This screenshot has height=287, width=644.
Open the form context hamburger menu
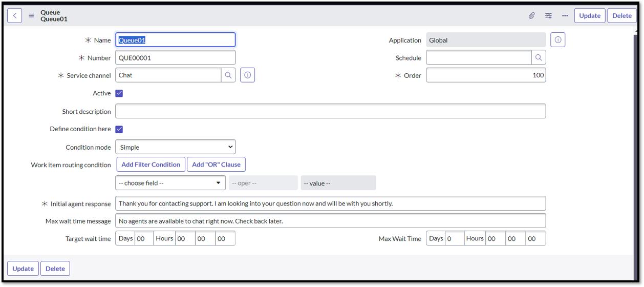[31, 15]
